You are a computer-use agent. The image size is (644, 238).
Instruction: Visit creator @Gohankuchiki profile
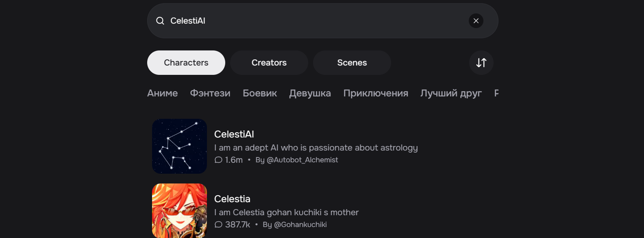300,225
